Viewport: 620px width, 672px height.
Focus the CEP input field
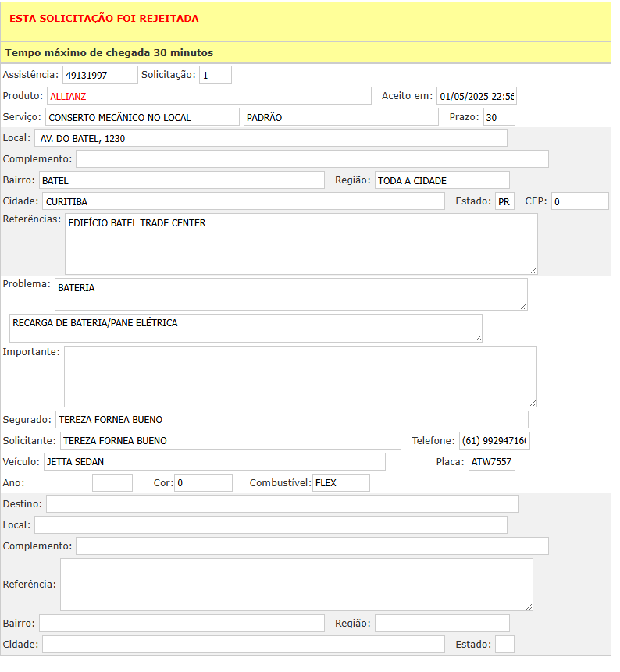point(579,201)
